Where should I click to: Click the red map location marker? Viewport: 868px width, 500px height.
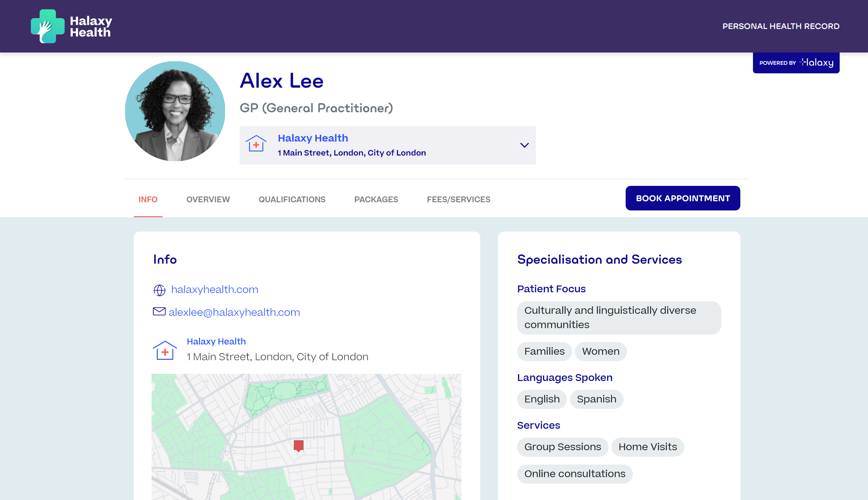[x=299, y=446]
